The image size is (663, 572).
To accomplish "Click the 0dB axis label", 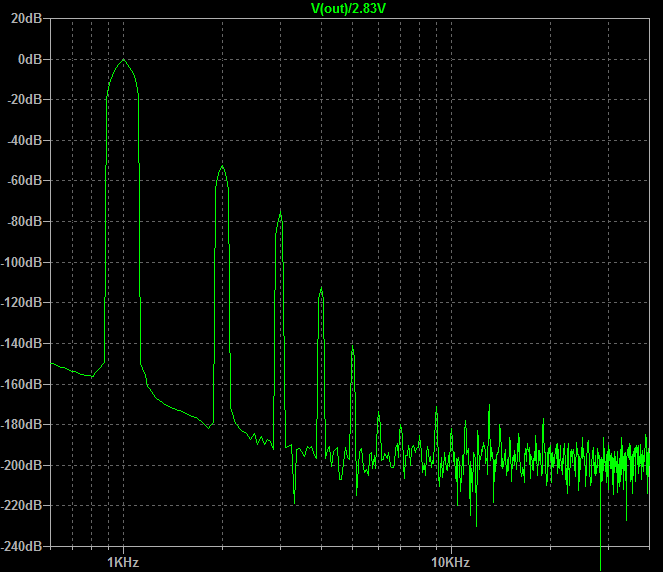I will click(x=30, y=59).
